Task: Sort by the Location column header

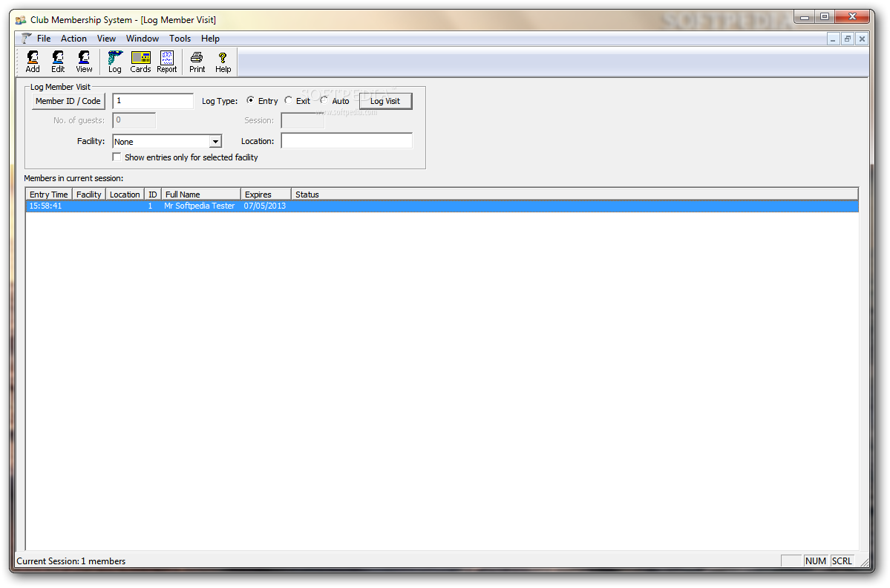Action: [x=125, y=194]
